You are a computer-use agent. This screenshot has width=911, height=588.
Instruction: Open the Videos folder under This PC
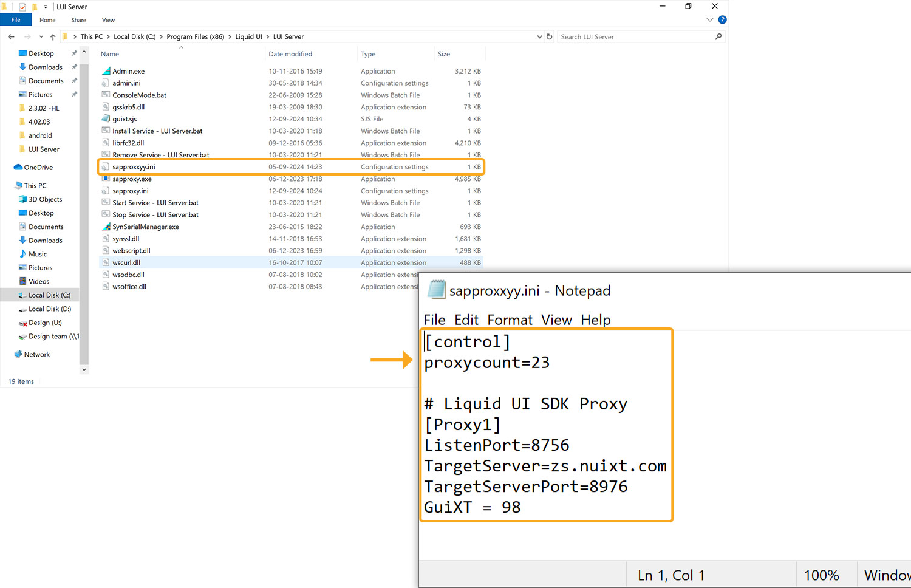click(x=39, y=281)
